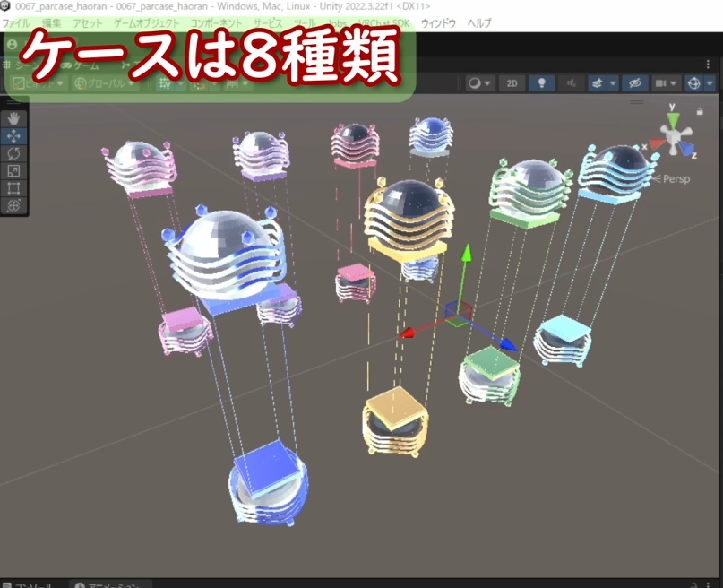The width and height of the screenshot is (723, 588).
Task: Open the effects toggle dropdown arrow
Action: click(611, 82)
